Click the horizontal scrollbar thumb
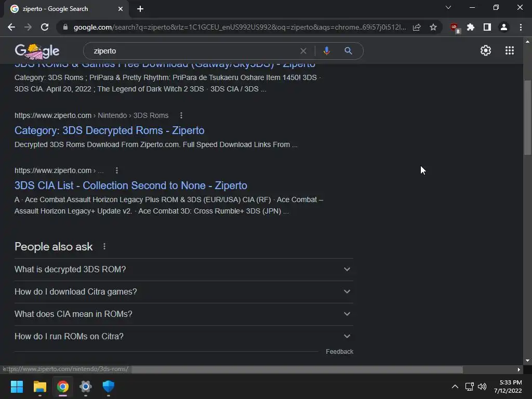Screen dimensions: 532x399 [297, 369]
